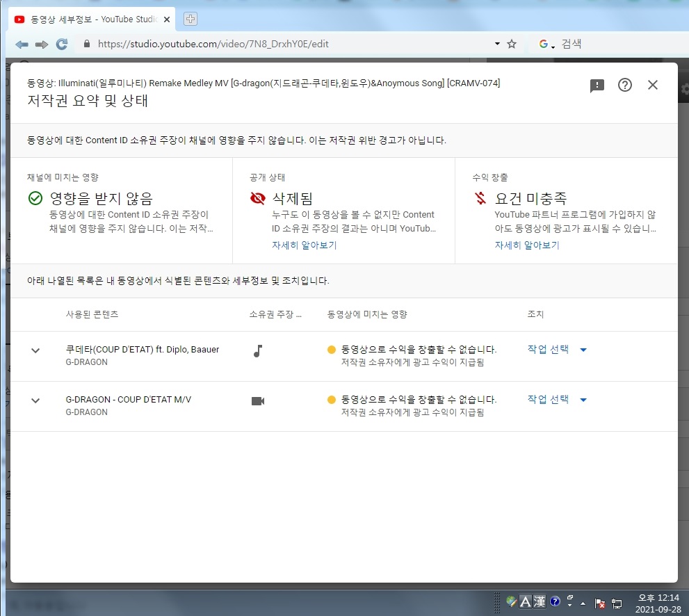The width and height of the screenshot is (689, 616).
Task: Expand the G-DRAGON - COUP D'ETAT M/V row
Action: 35,400
